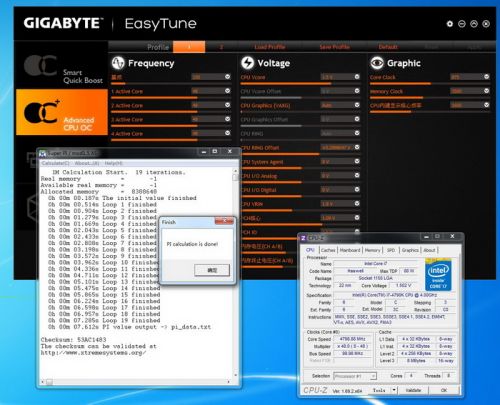500x405 pixels.
Task: Open CPU I/O Analog dropdown
Action: [357, 175]
